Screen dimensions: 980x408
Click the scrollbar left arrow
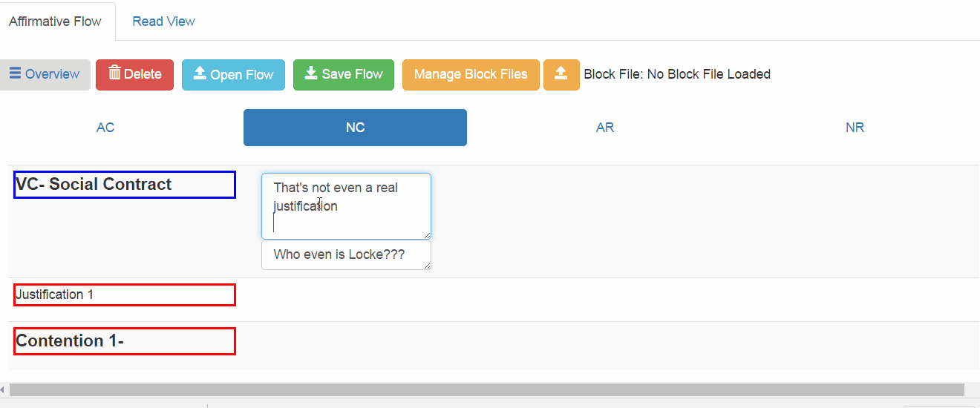(x=3, y=389)
